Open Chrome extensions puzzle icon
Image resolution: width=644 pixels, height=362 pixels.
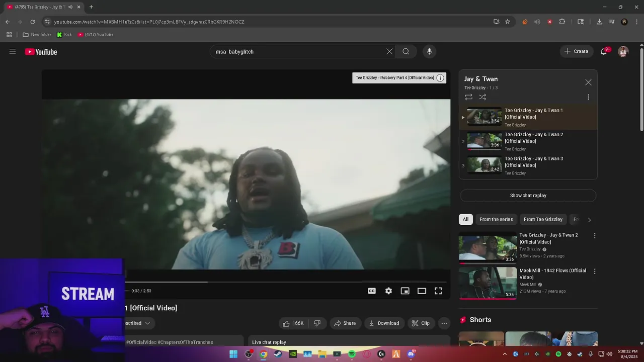[562, 22]
